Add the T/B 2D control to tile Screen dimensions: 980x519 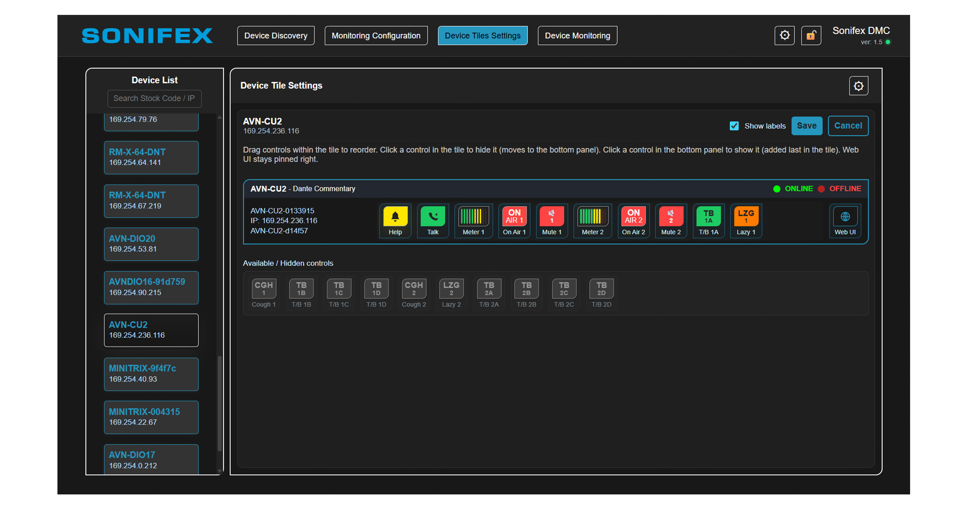(x=602, y=293)
